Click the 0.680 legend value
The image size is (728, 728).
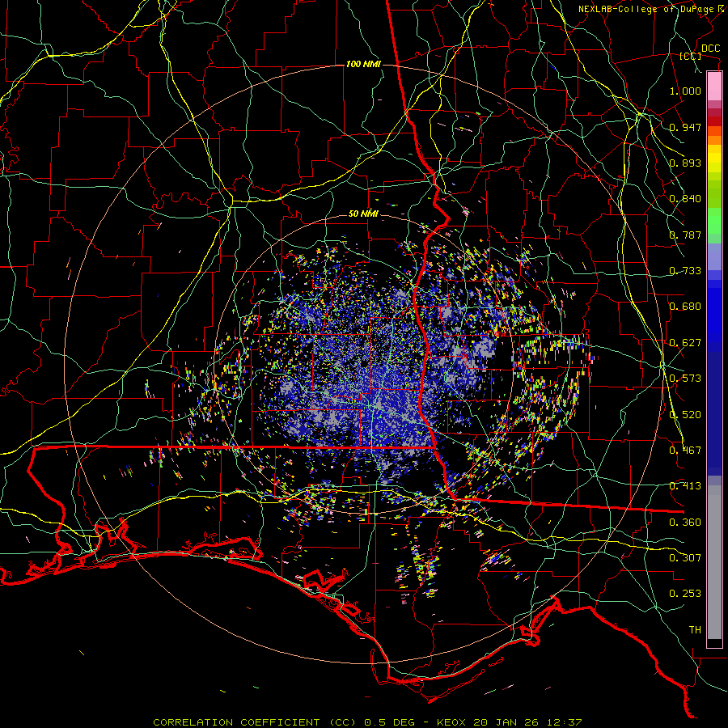point(685,307)
